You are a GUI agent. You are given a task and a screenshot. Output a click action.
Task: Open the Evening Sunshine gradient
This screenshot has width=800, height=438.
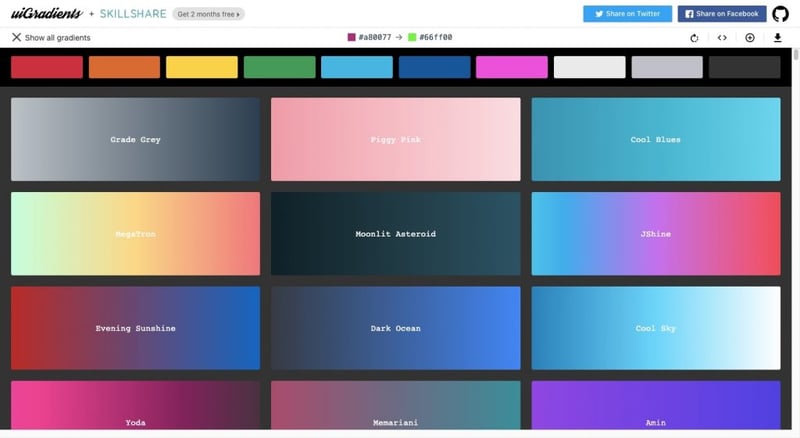tap(135, 328)
